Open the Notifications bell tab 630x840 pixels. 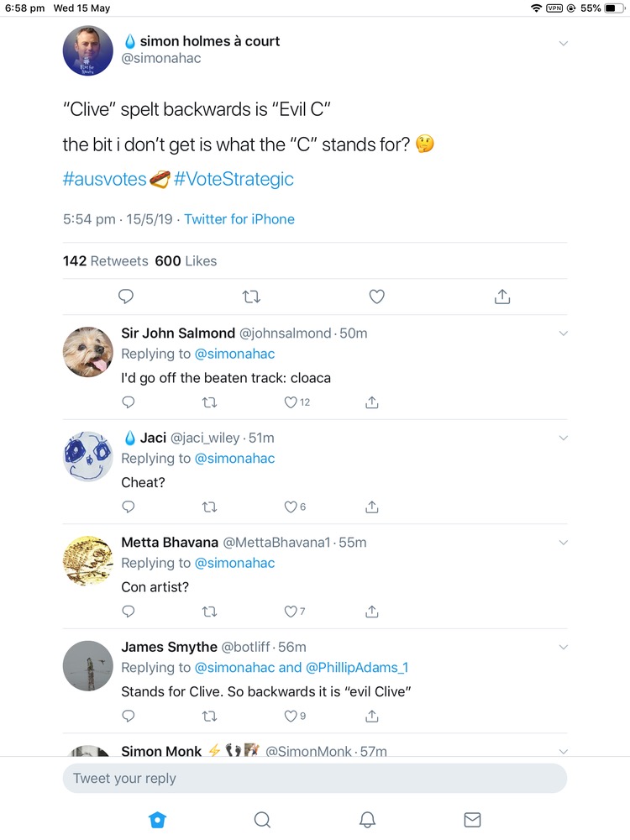[367, 819]
